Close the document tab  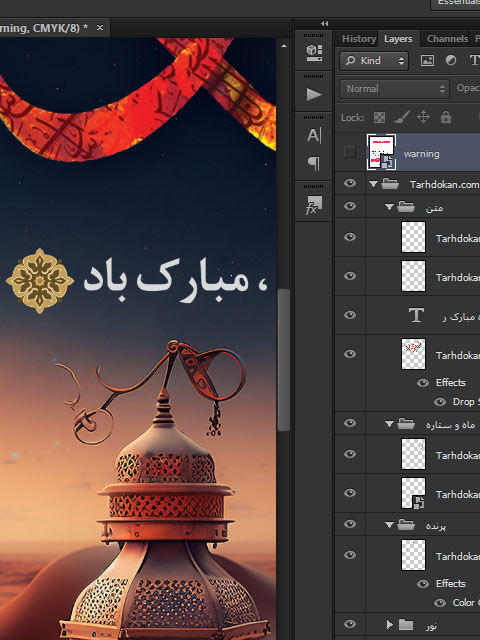[x=100, y=28]
